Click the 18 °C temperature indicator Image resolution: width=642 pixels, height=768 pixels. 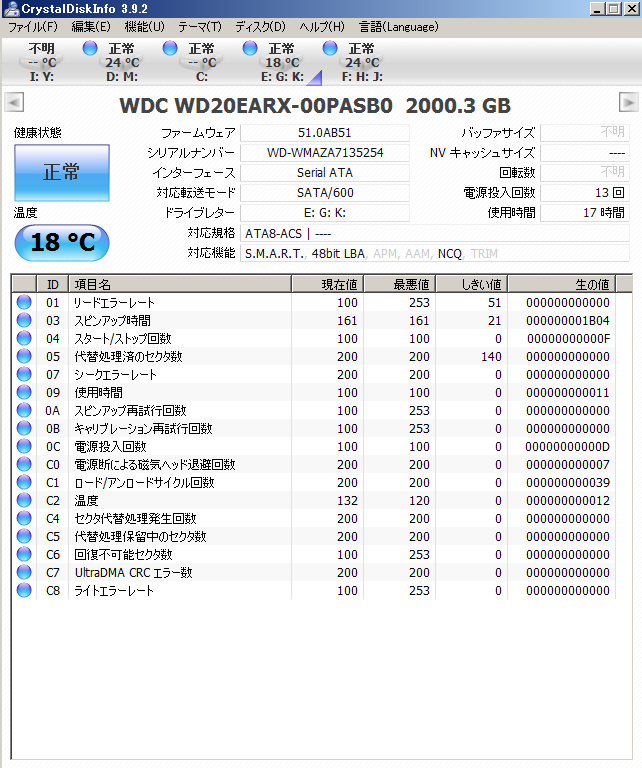(x=62, y=243)
